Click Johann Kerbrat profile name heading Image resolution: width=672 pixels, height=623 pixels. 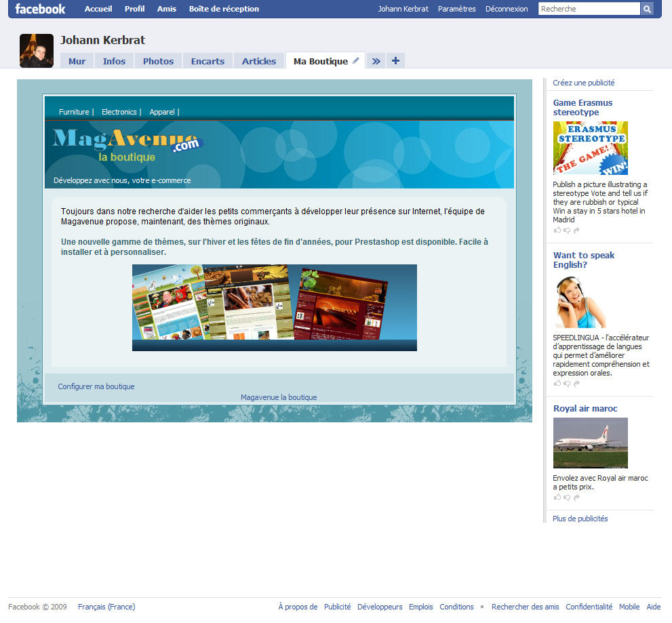click(x=102, y=40)
